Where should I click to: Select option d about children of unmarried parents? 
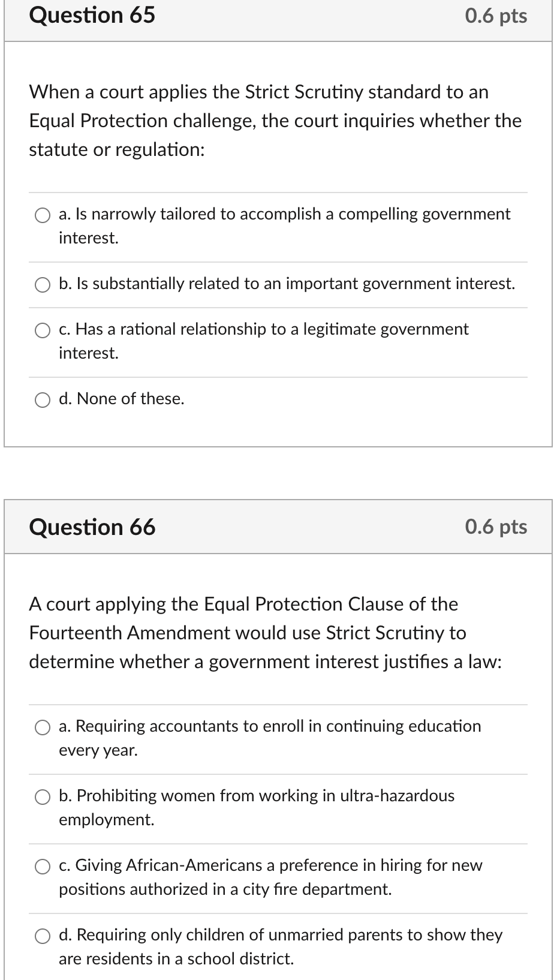(x=43, y=936)
